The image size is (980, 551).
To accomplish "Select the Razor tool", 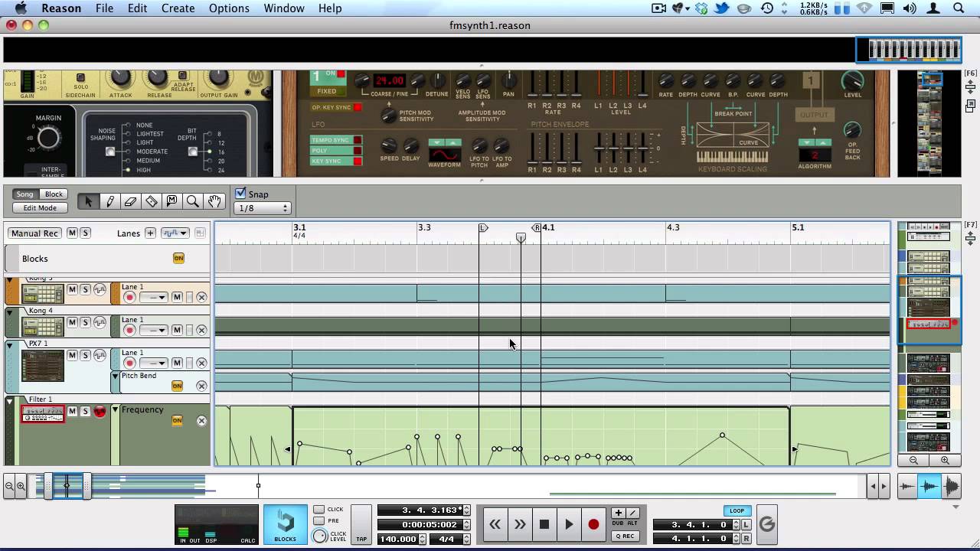I will (151, 201).
